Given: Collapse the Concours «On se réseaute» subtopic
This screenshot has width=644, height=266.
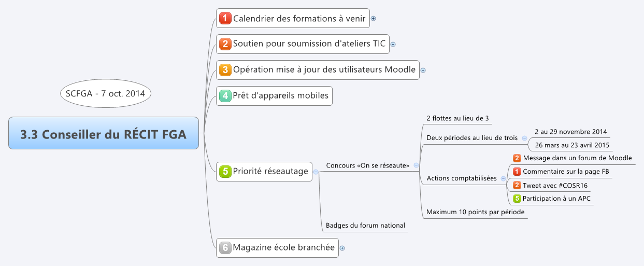Looking at the screenshot, I should point(416,165).
